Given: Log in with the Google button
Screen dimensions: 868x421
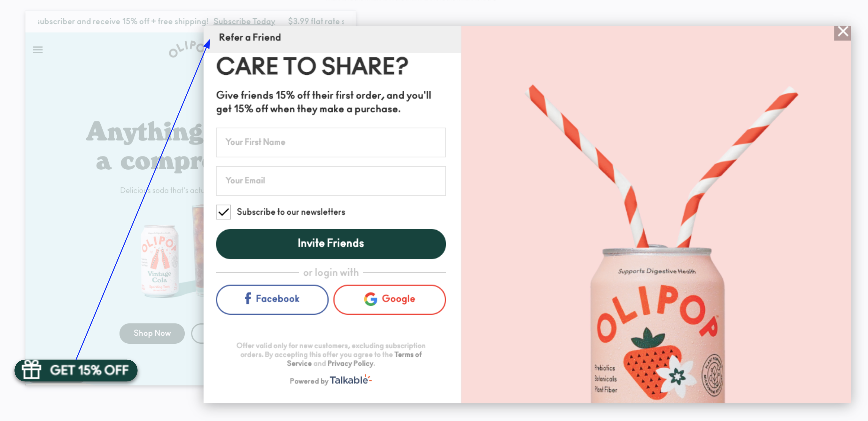Looking at the screenshot, I should point(389,299).
